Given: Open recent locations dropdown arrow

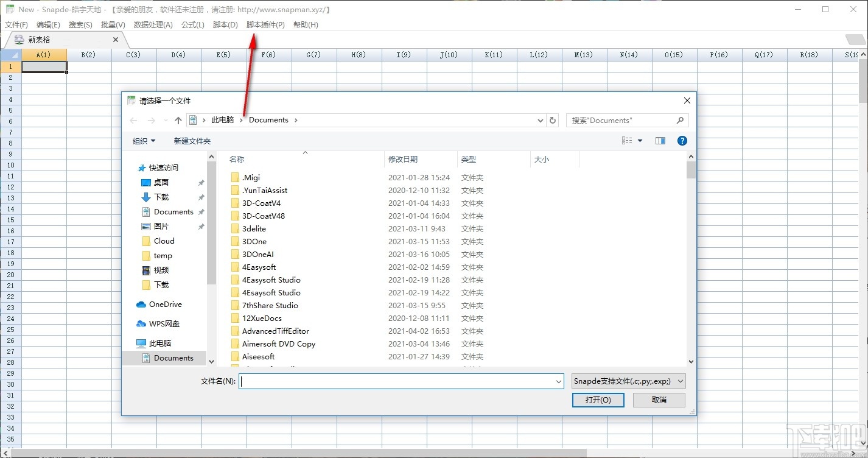Looking at the screenshot, I should (166, 121).
